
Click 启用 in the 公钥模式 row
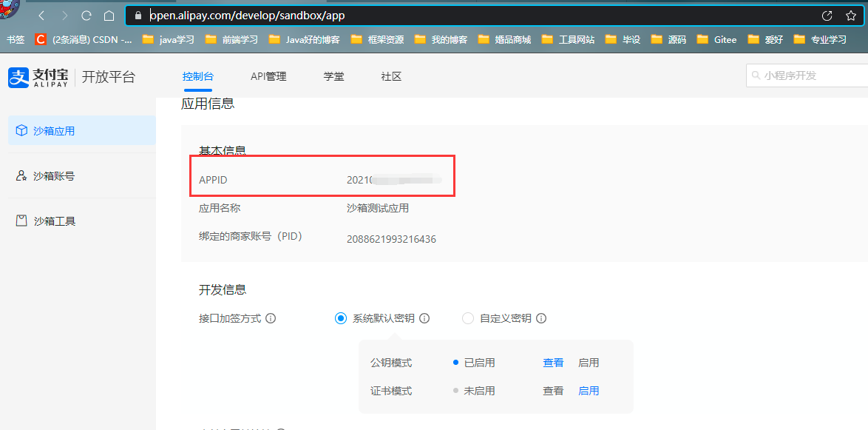tap(589, 363)
